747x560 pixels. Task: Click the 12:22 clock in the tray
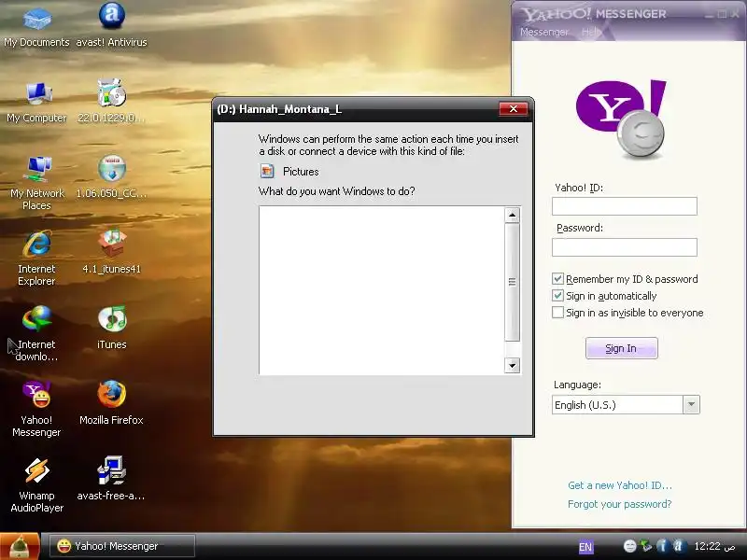[x=714, y=546]
